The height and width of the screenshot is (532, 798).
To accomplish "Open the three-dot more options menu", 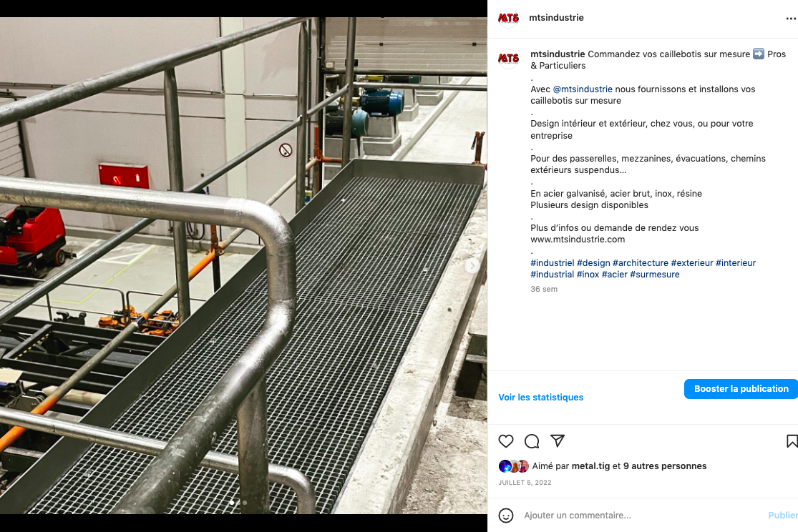I will [791, 19].
